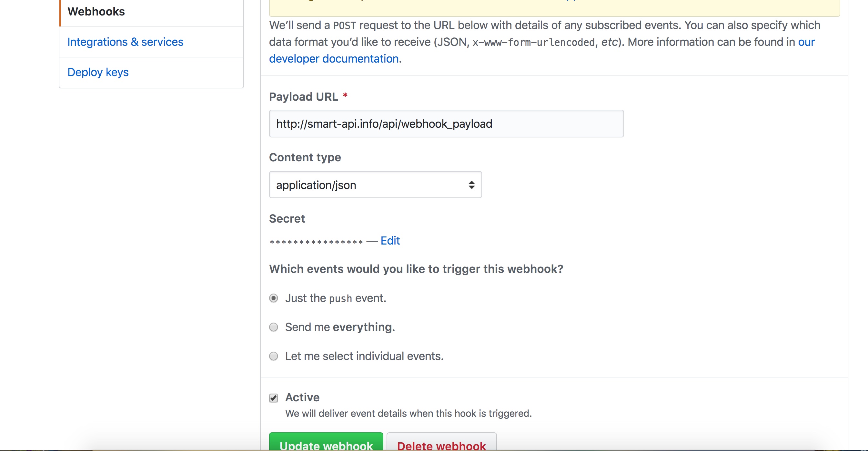The image size is (868, 451).
Task: Select the 'Just the push event' radio button
Action: click(x=273, y=298)
